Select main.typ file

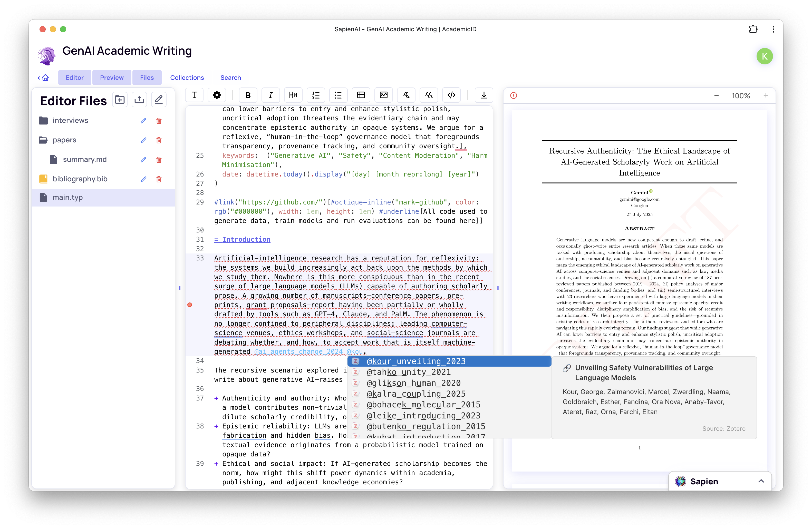click(103, 198)
